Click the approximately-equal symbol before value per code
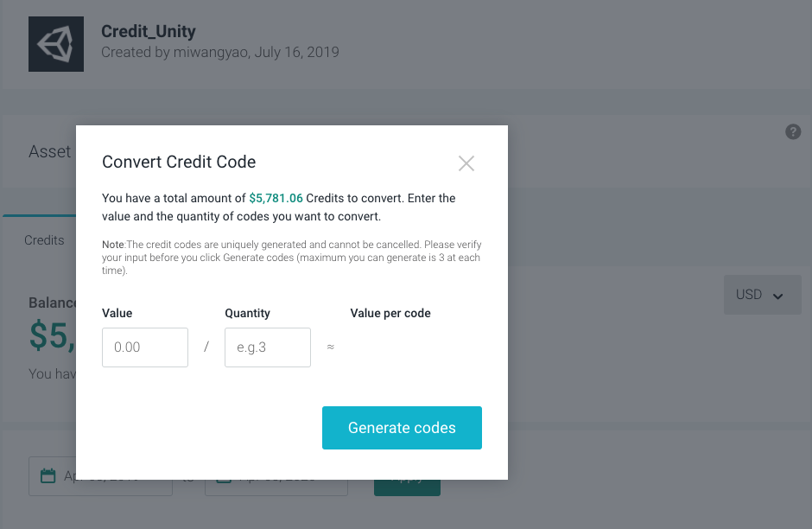Screen dimensions: 812x529 (x=330, y=347)
